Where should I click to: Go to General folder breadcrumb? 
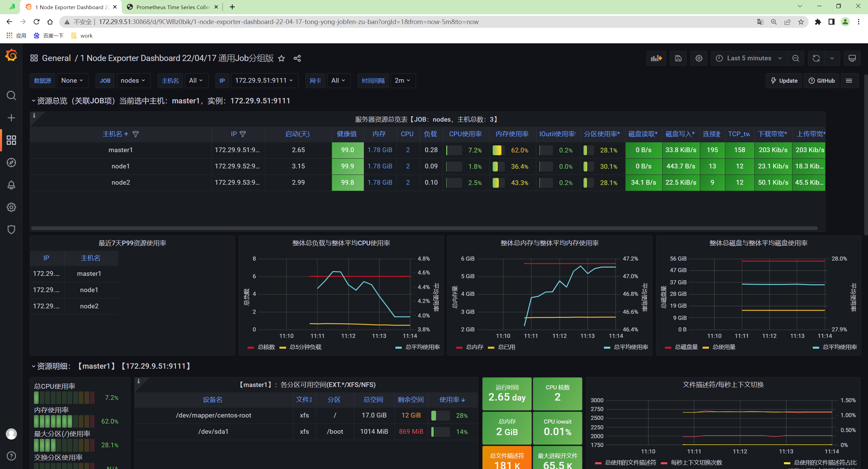pos(56,58)
